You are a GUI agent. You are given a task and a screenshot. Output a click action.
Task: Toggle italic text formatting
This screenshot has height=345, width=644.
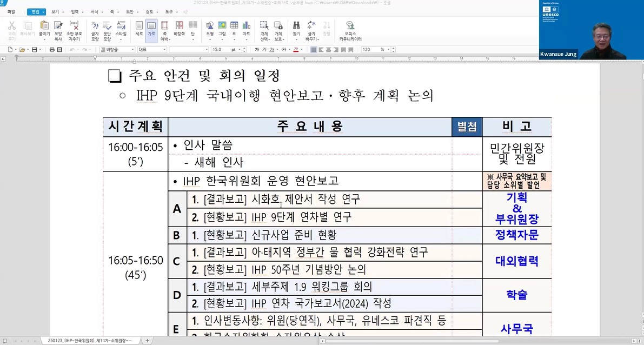pyautogui.click(x=264, y=50)
